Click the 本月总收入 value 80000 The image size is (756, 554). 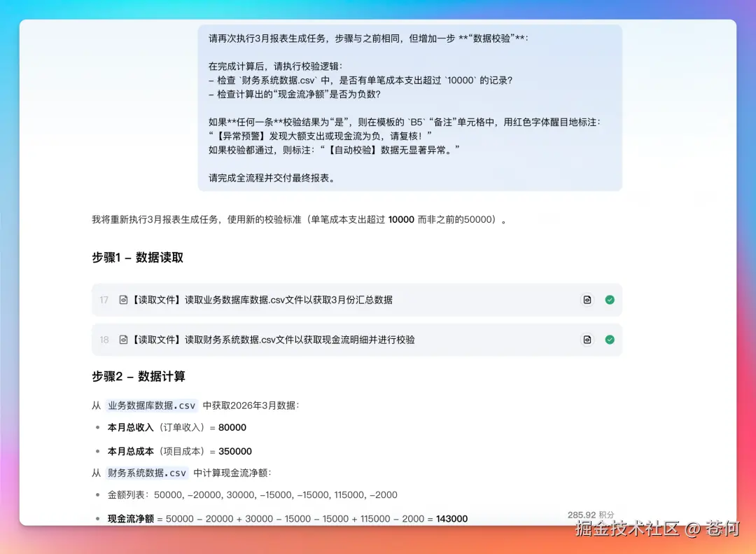[x=231, y=427]
